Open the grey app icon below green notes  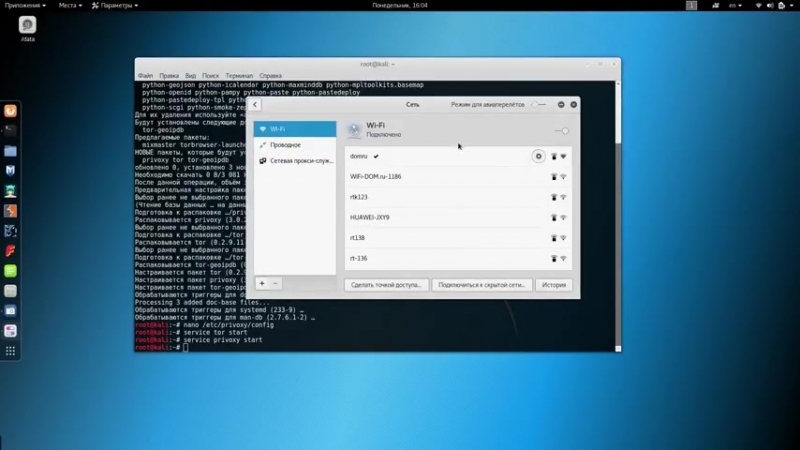coord(10,291)
